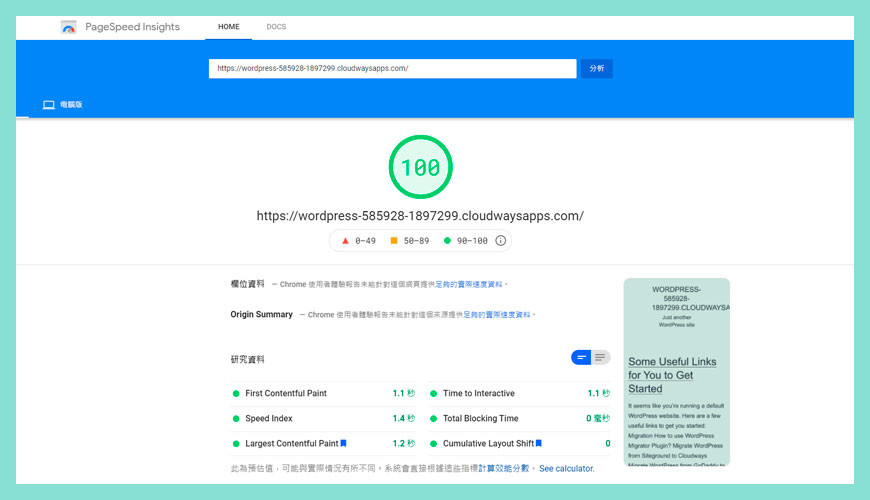Open the See calculator link

[566, 468]
